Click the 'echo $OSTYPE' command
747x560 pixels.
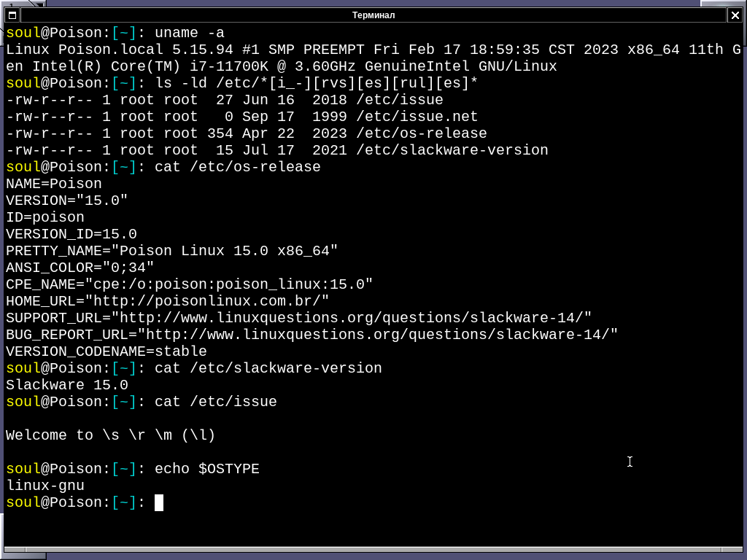pos(206,469)
